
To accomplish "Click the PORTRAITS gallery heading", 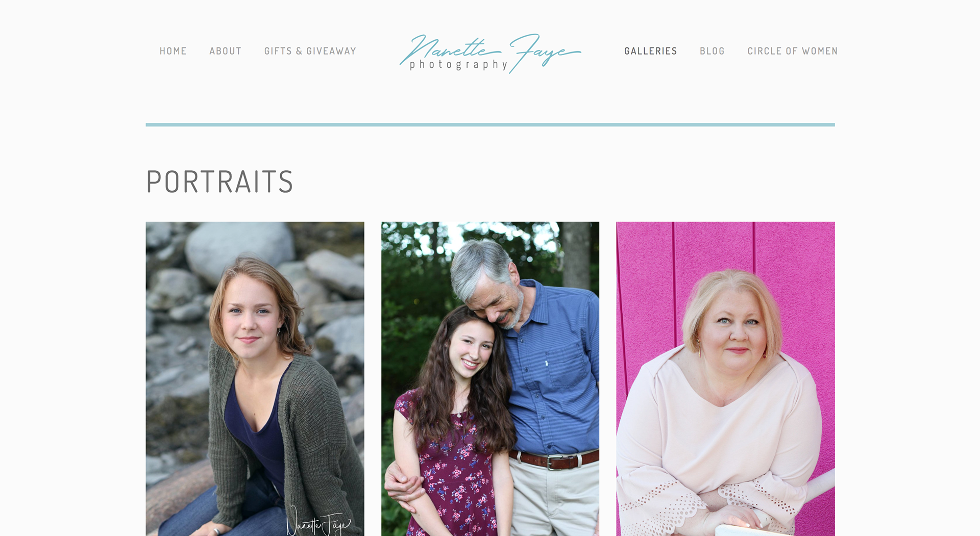I will click(219, 182).
